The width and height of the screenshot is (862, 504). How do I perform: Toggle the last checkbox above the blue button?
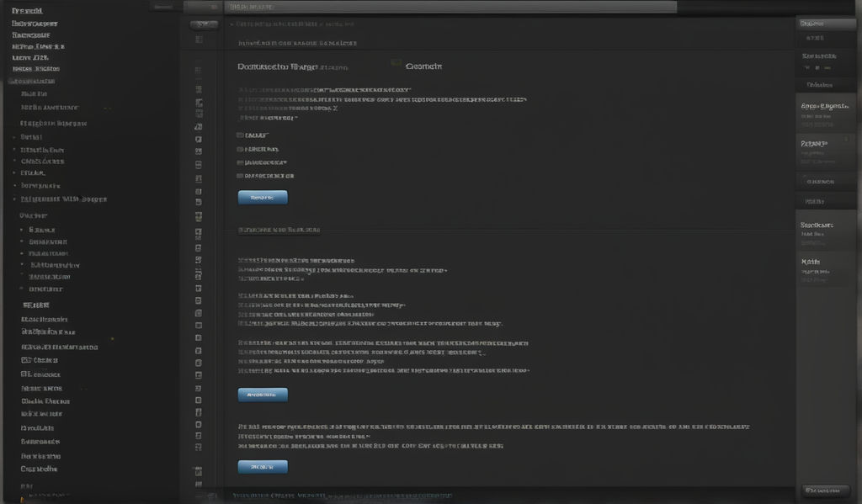240,175
